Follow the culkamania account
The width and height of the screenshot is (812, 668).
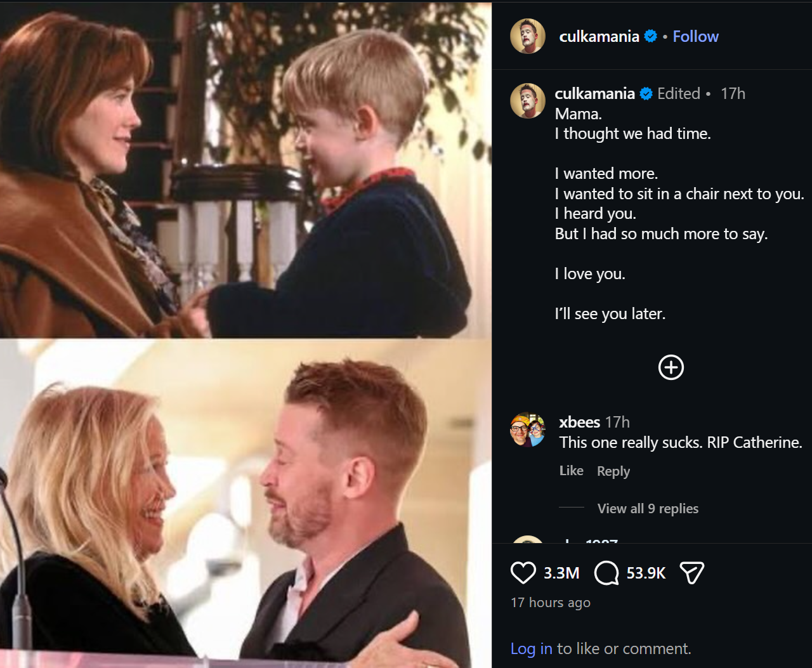(x=695, y=37)
